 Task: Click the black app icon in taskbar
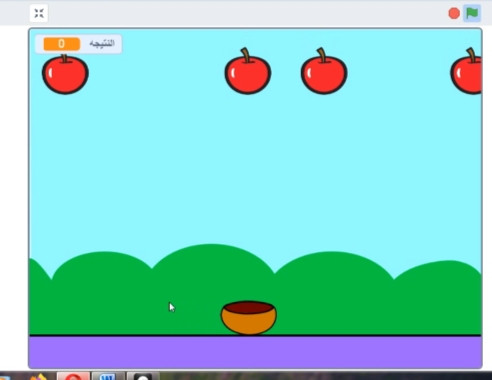[143, 377]
